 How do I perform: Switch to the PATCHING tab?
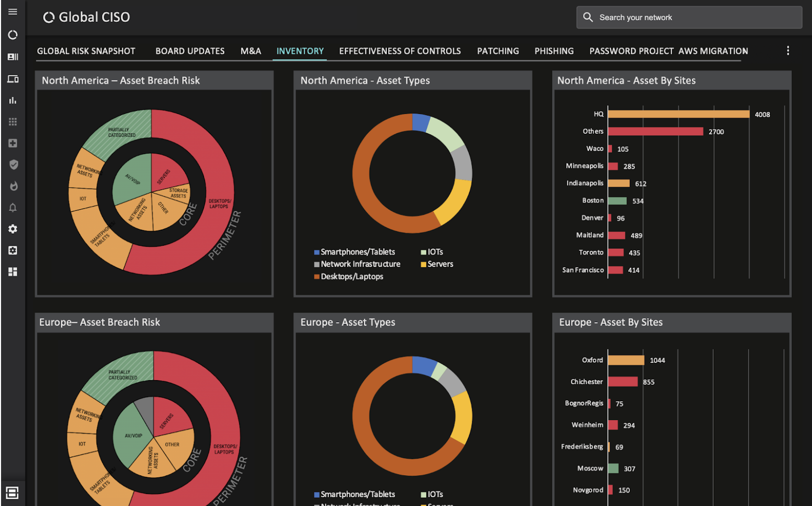click(x=498, y=50)
